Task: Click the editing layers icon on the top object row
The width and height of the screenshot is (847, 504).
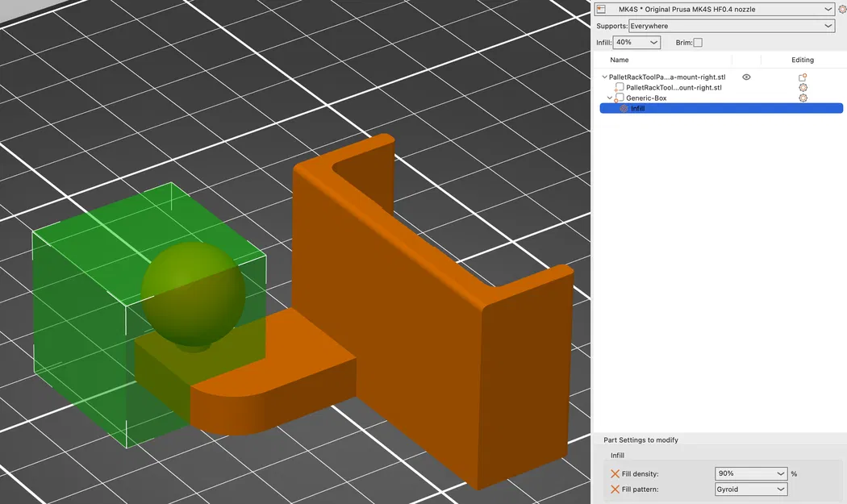Action: pyautogui.click(x=803, y=77)
